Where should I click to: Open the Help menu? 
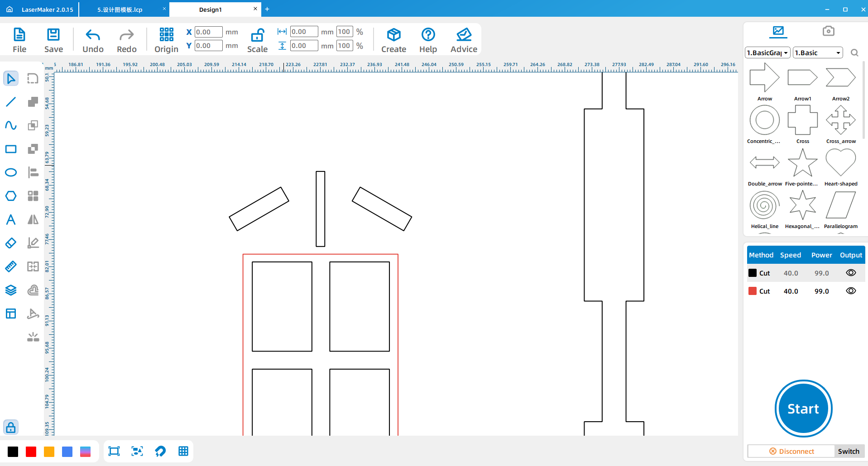(428, 40)
